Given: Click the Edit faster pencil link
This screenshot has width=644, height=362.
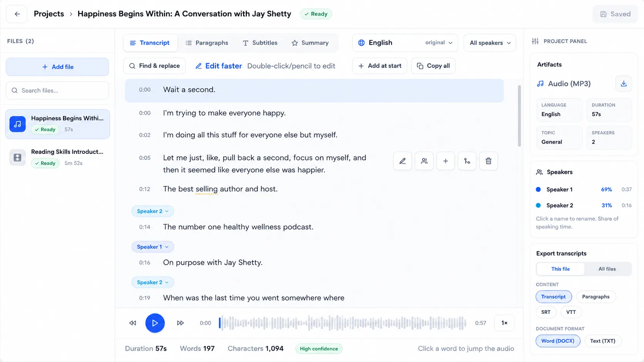Looking at the screenshot, I should [x=219, y=66].
